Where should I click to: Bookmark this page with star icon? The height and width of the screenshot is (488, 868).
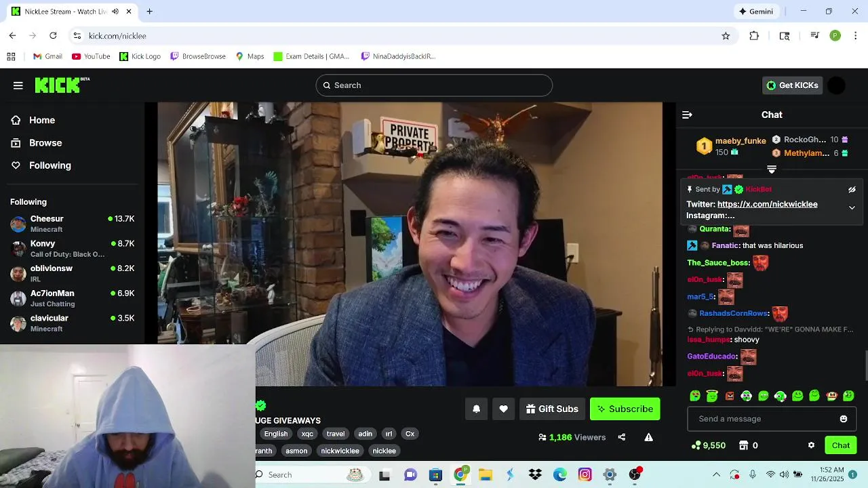tap(726, 36)
